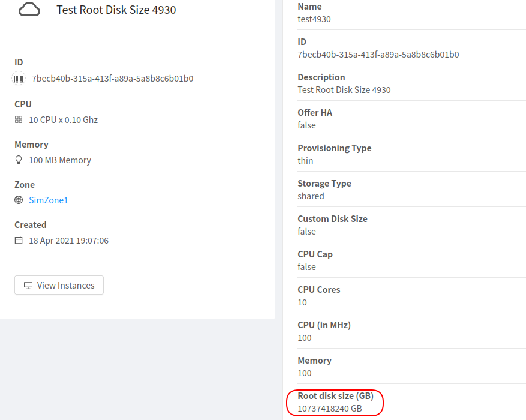Click the View Instances button
Screen dimensions: 526x420
(59, 285)
